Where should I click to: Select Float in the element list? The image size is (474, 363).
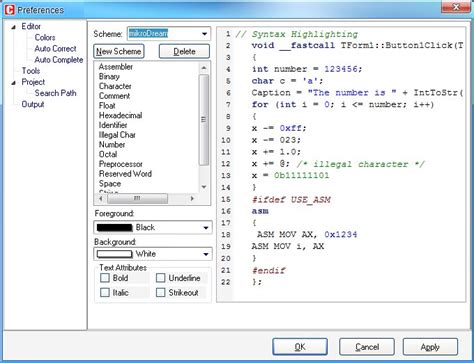[x=107, y=106]
